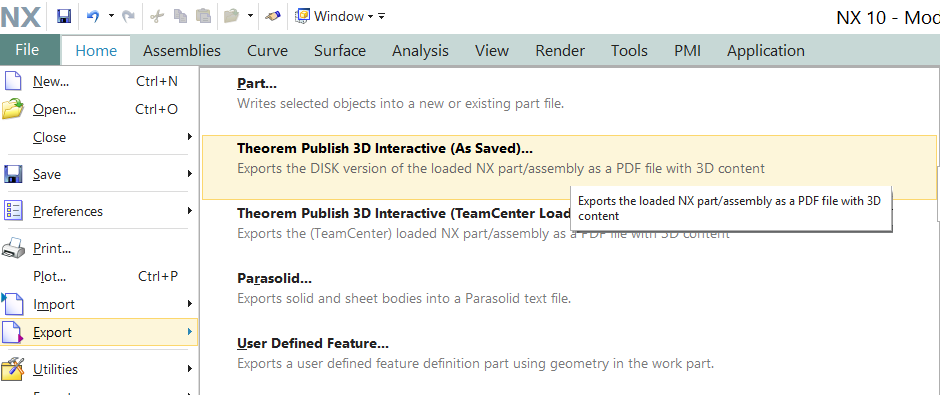
Task: Select the Analysis ribbon tab
Action: (420, 51)
